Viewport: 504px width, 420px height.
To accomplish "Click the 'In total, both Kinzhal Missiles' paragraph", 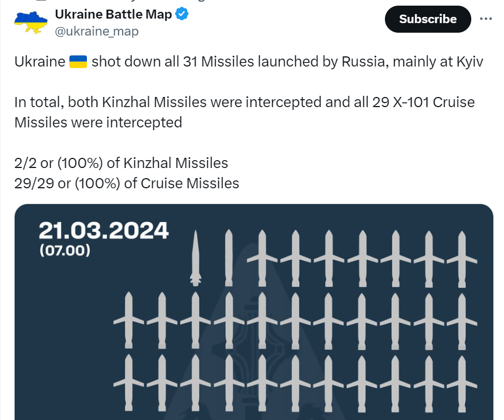I will [244, 112].
